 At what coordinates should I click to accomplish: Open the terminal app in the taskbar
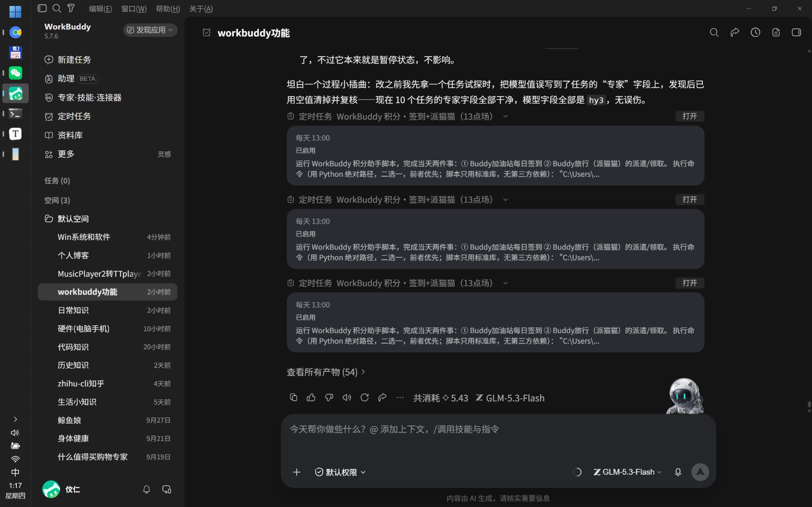pyautogui.click(x=15, y=113)
